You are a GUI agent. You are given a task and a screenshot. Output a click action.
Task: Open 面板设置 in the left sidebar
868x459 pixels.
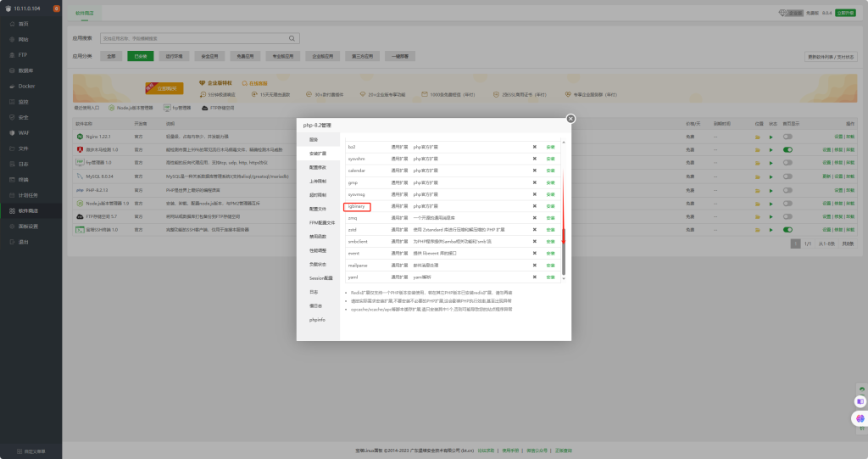point(31,227)
